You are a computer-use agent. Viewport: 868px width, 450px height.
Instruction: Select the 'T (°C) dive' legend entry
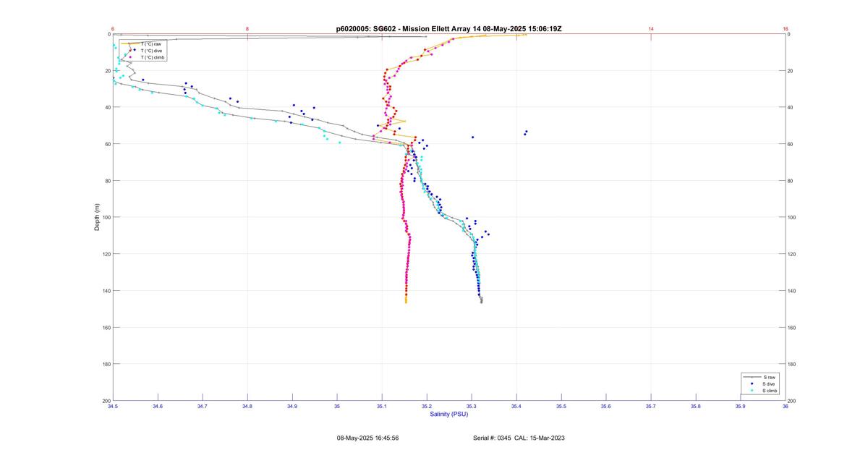(x=151, y=51)
